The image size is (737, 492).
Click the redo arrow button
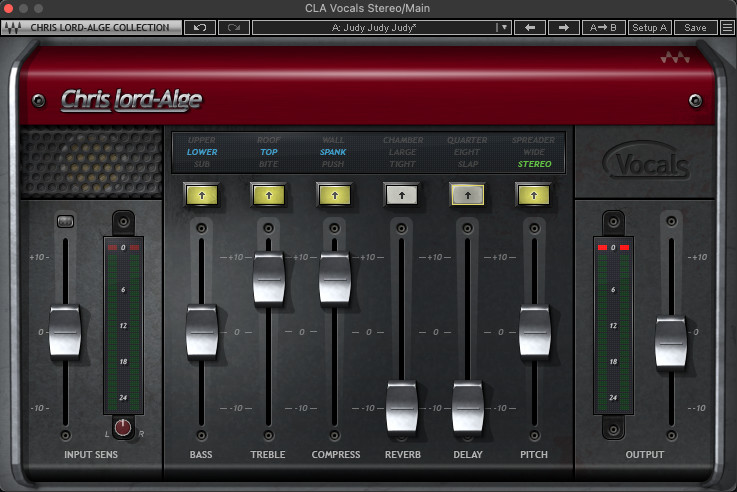point(234,28)
